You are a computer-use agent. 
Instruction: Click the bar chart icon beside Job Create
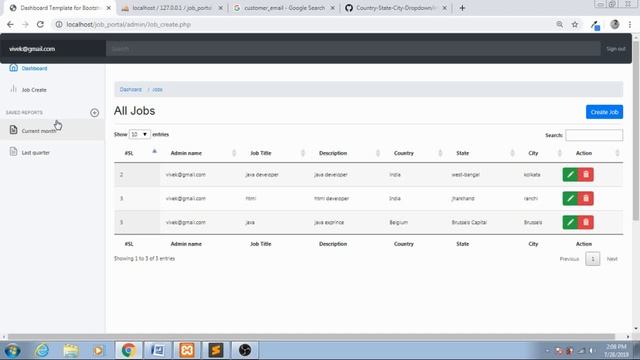pyautogui.click(x=13, y=89)
